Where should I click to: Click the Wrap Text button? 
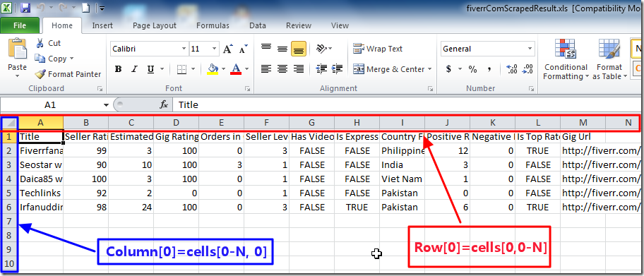point(378,49)
